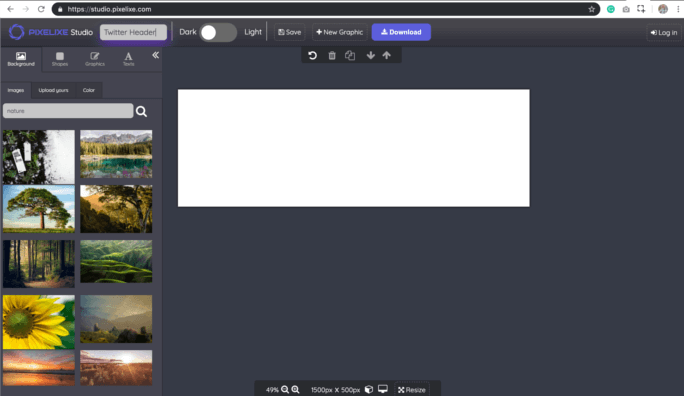Switch to the Color tab
This screenshot has width=684, height=396.
click(x=89, y=90)
